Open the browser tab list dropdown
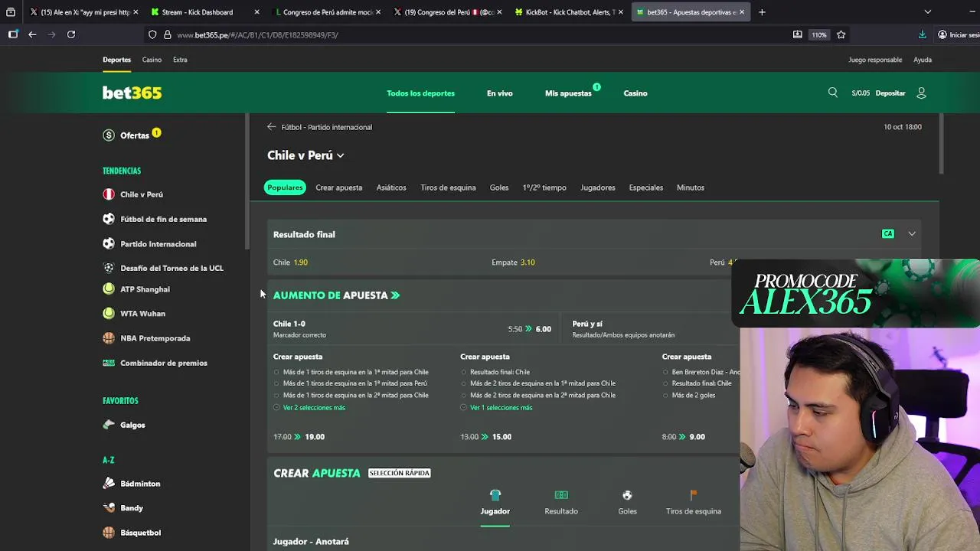 pos(928,12)
